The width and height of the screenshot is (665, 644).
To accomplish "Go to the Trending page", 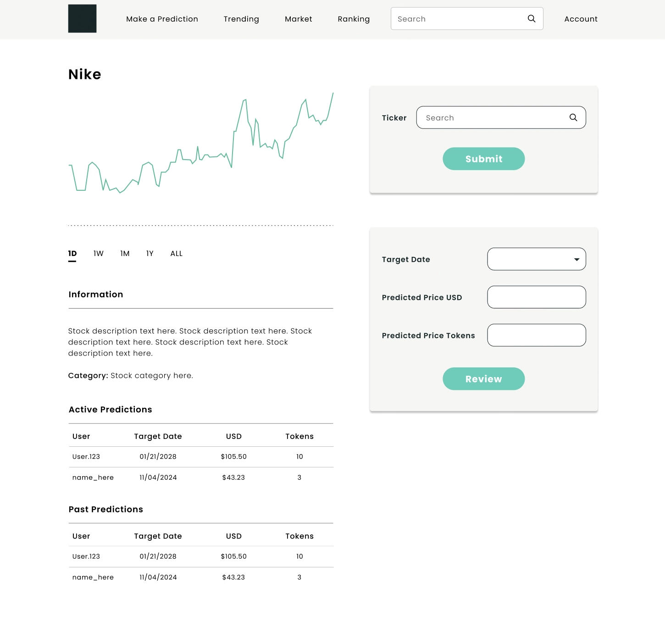I will point(241,19).
